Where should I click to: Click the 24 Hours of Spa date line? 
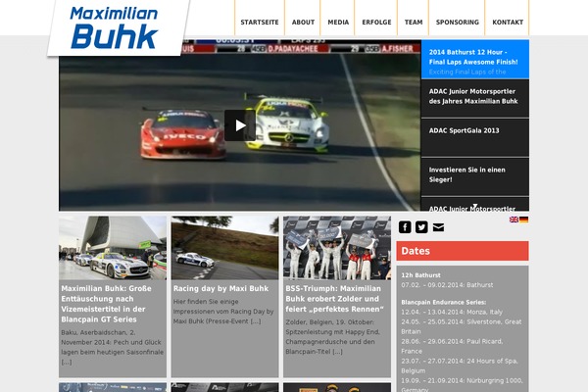coord(460,366)
